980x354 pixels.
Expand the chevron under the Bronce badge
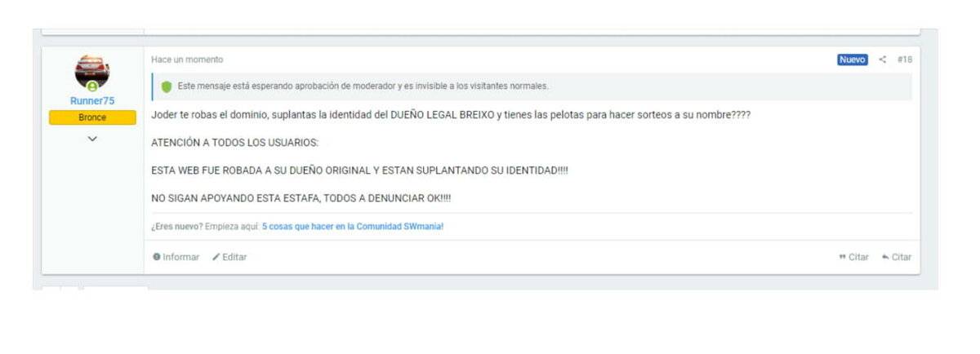pyautogui.click(x=92, y=139)
